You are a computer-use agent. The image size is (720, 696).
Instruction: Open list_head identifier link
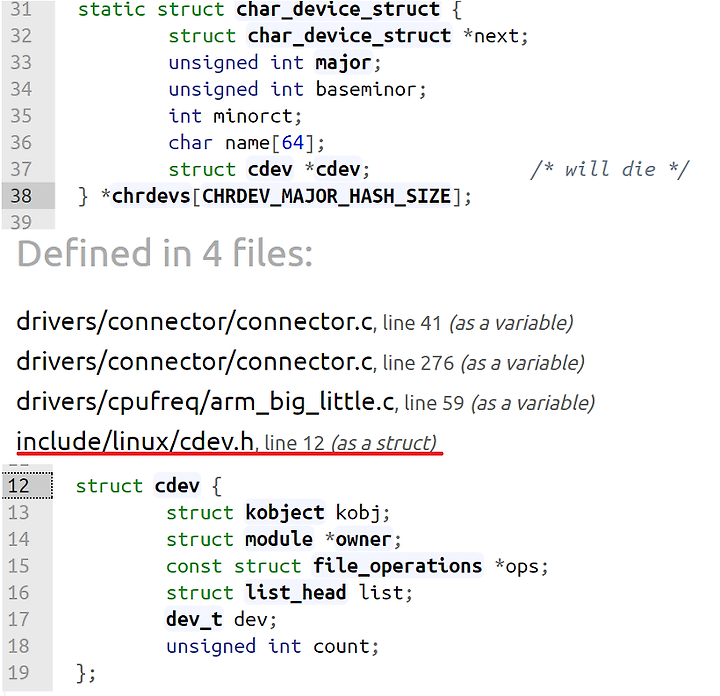coord(296,592)
